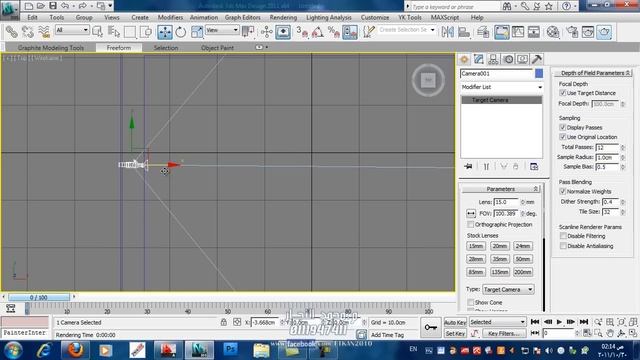Click the Play Animation button
This screenshot has width=640, height=360.
pos(559,322)
